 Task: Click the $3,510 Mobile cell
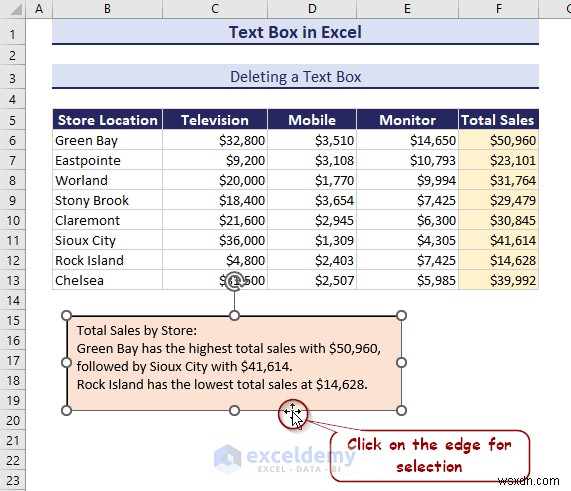[312, 140]
